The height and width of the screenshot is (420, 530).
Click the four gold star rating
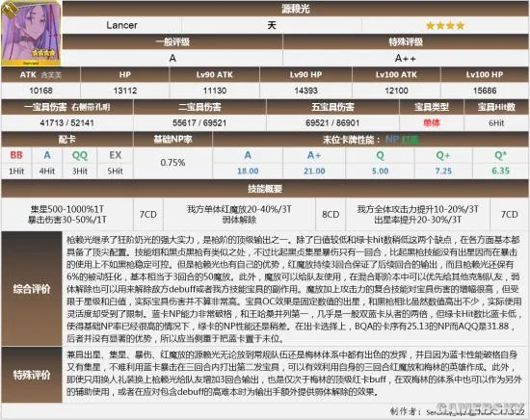tap(445, 25)
